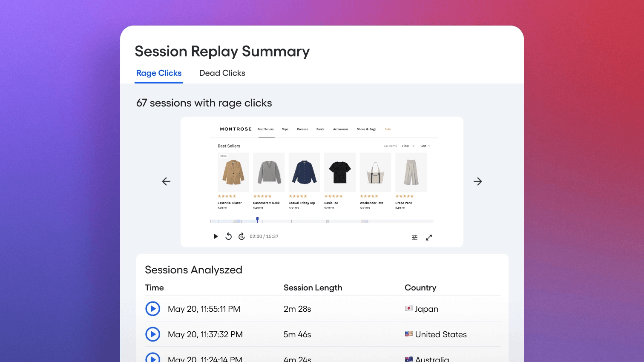Click the skip forward replay icon
This screenshot has height=362, width=644.
pyautogui.click(x=241, y=236)
